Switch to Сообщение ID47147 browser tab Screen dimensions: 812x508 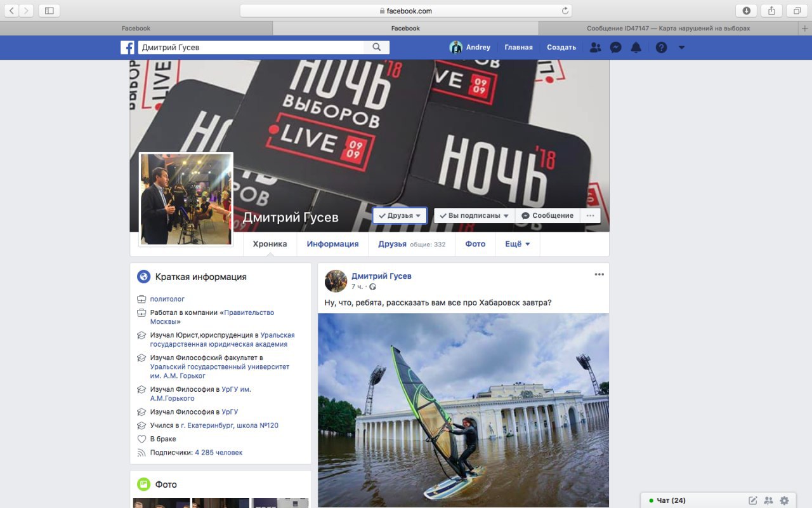(x=669, y=28)
